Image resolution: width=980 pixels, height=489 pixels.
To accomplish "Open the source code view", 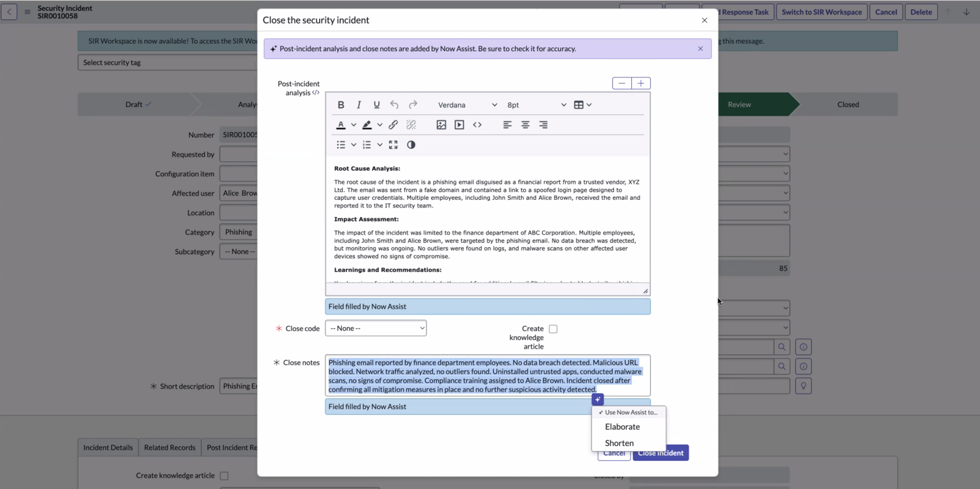I will point(477,125).
